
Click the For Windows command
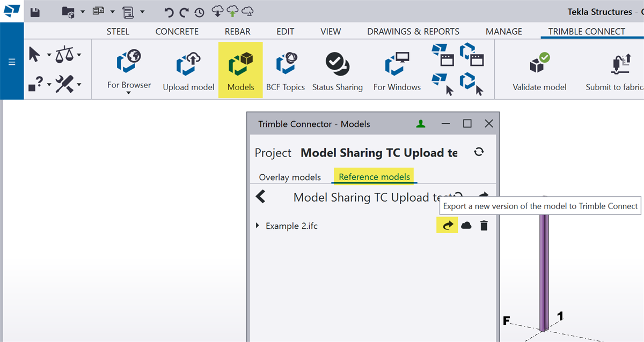[x=397, y=71]
